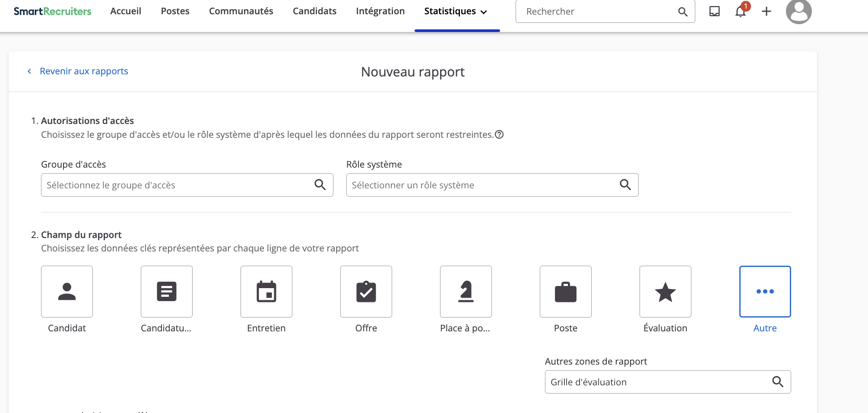Open the inbox tray icon

[x=715, y=11]
